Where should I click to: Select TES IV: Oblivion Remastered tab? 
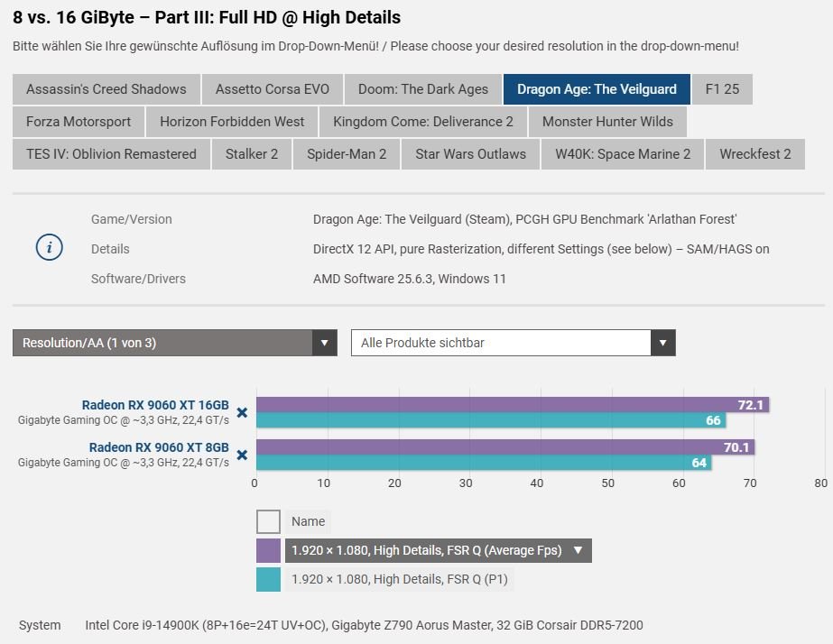[111, 154]
